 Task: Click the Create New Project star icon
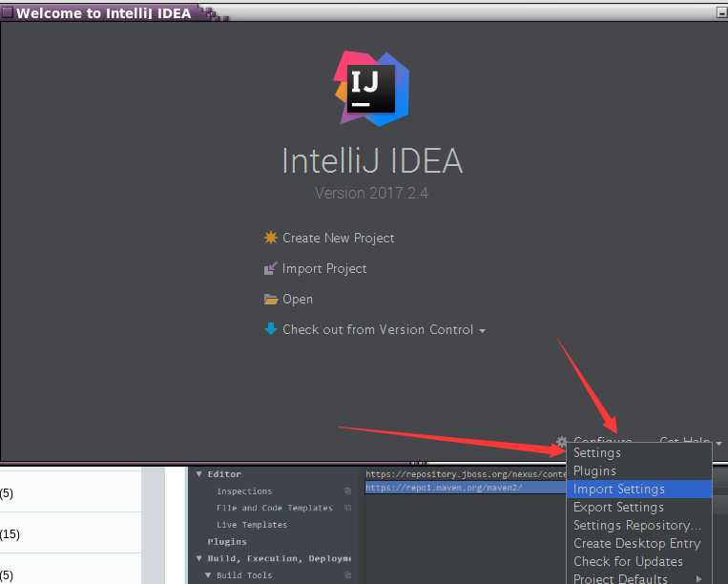pos(271,238)
